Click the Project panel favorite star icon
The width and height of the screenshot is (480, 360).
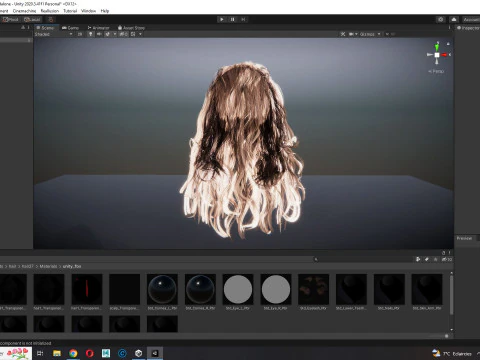pos(435,259)
